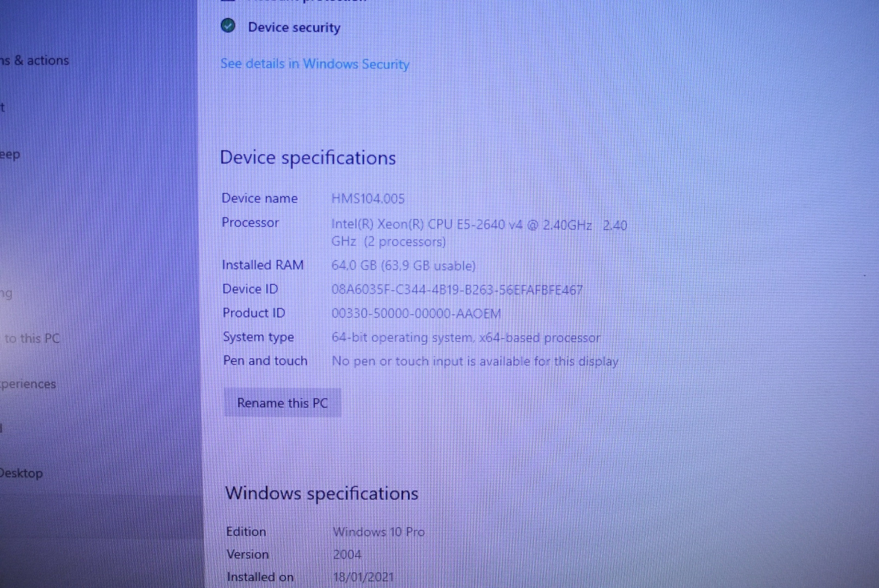Open Power & sleep settings in sidebar
Viewport: 879px width, 588px height.
[x=10, y=155]
